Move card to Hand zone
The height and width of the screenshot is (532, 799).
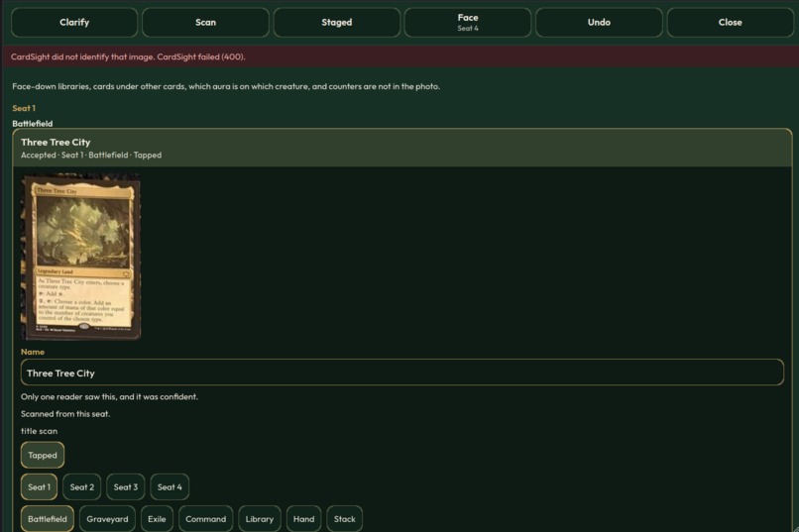(303, 519)
